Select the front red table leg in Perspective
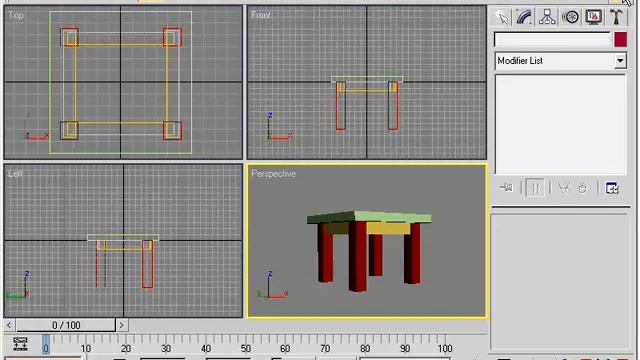 [x=358, y=256]
